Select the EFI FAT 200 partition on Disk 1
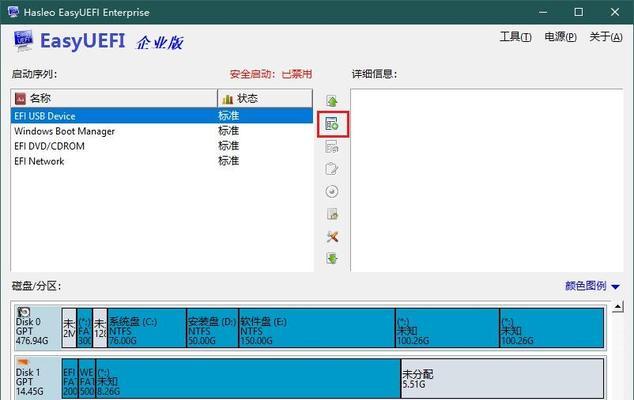This screenshot has height=400, width=634. (70, 377)
